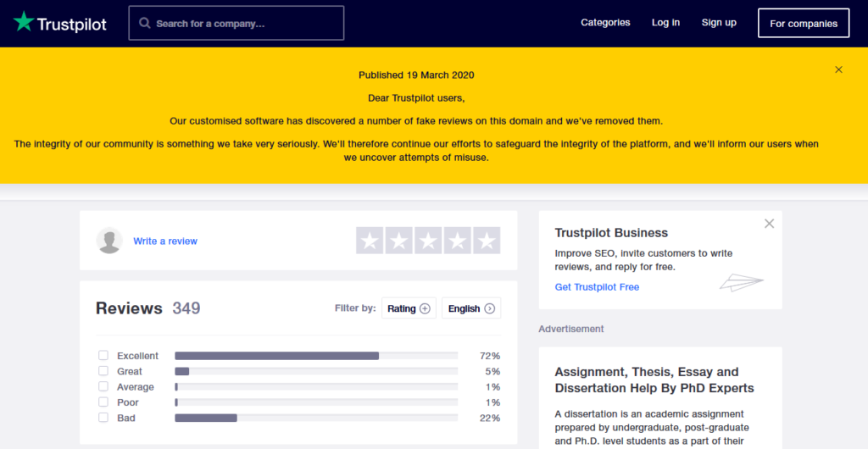Screen dimensions: 868x449
Task: Rate four stars
Action: pyautogui.click(x=457, y=241)
